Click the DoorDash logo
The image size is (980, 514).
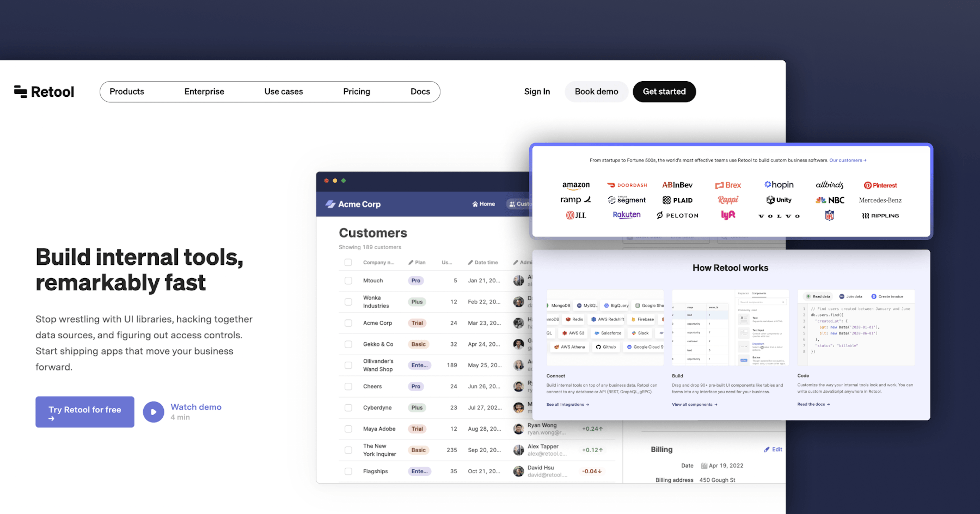pos(627,185)
